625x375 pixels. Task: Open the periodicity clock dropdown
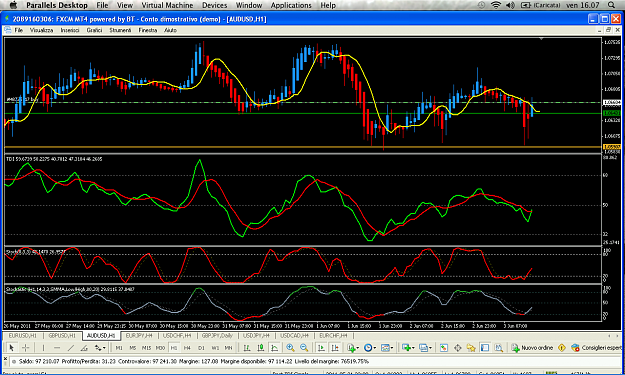pyautogui.click(x=369, y=348)
